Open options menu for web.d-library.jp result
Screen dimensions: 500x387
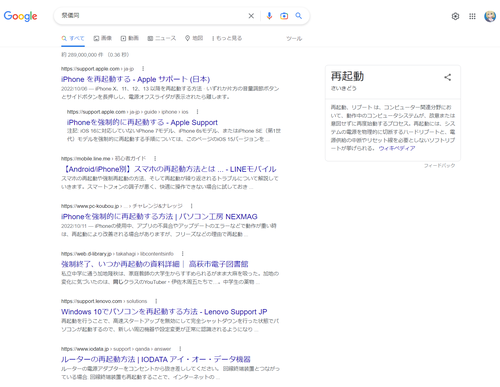(183, 254)
